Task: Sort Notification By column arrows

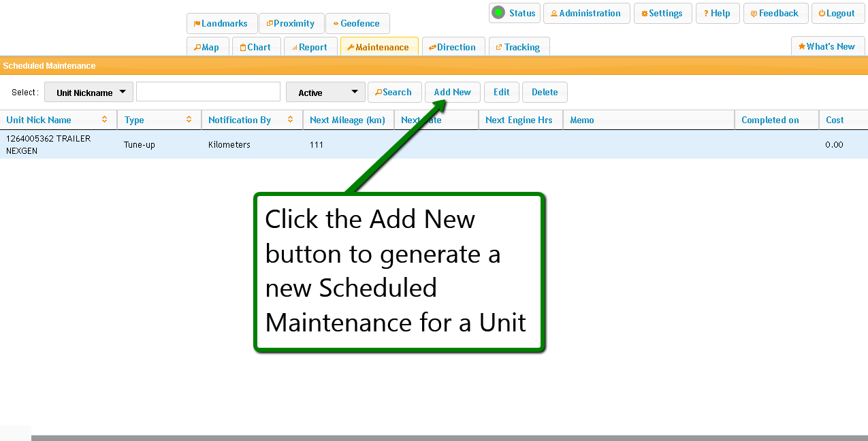Action: (290, 120)
